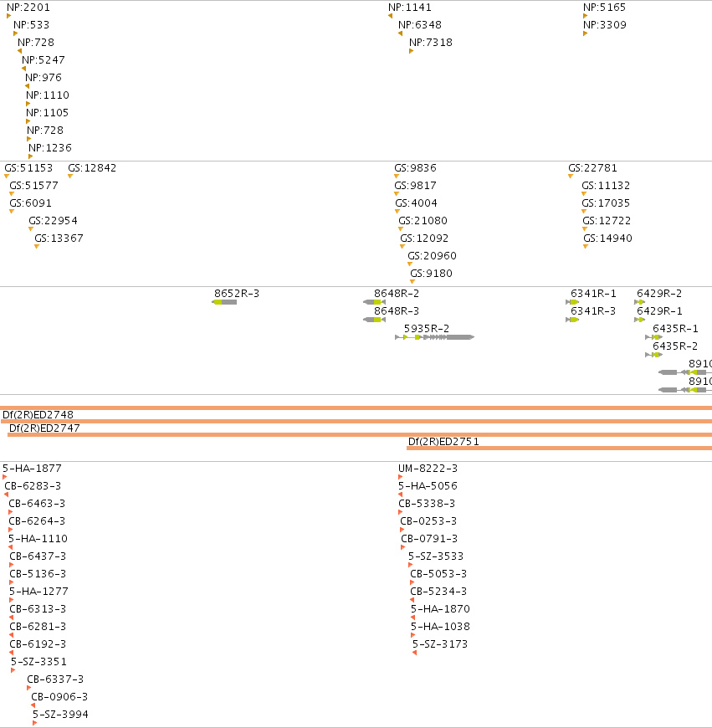Click the GS:9180 insertion label

(431, 274)
